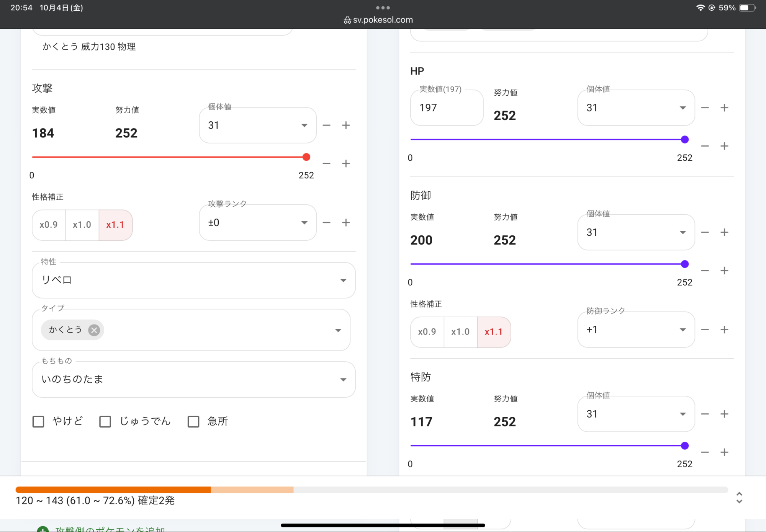The image size is (766, 532).
Task: Set attack nature modifier to x0.9
Action: pyautogui.click(x=49, y=225)
